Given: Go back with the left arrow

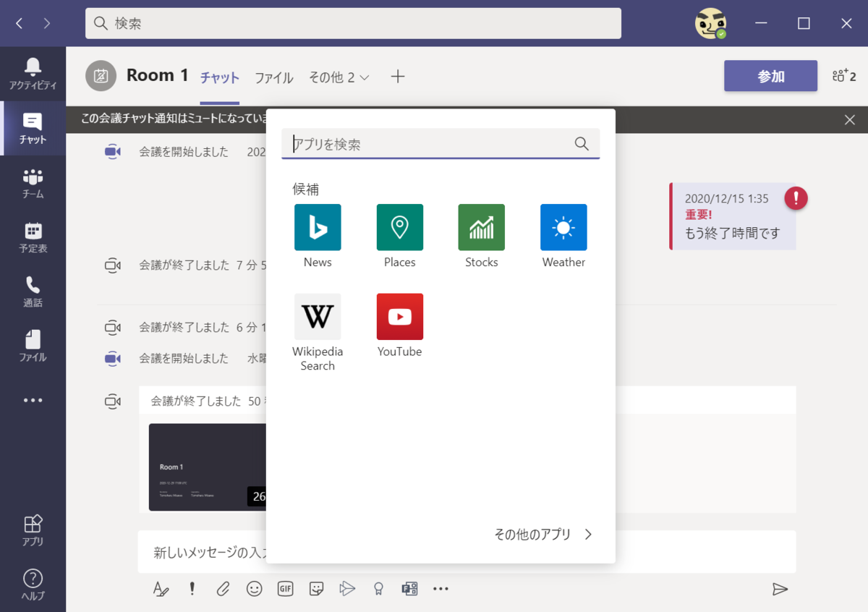Looking at the screenshot, I should [20, 23].
